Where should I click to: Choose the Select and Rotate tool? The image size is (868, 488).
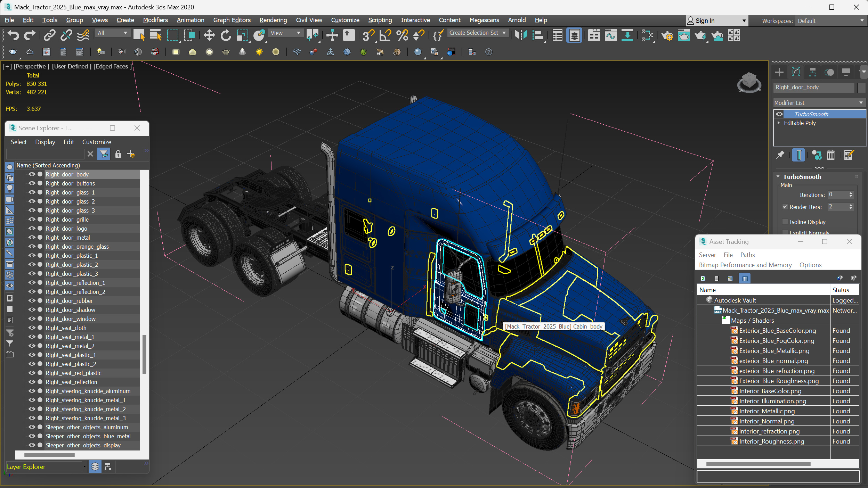click(x=226, y=35)
